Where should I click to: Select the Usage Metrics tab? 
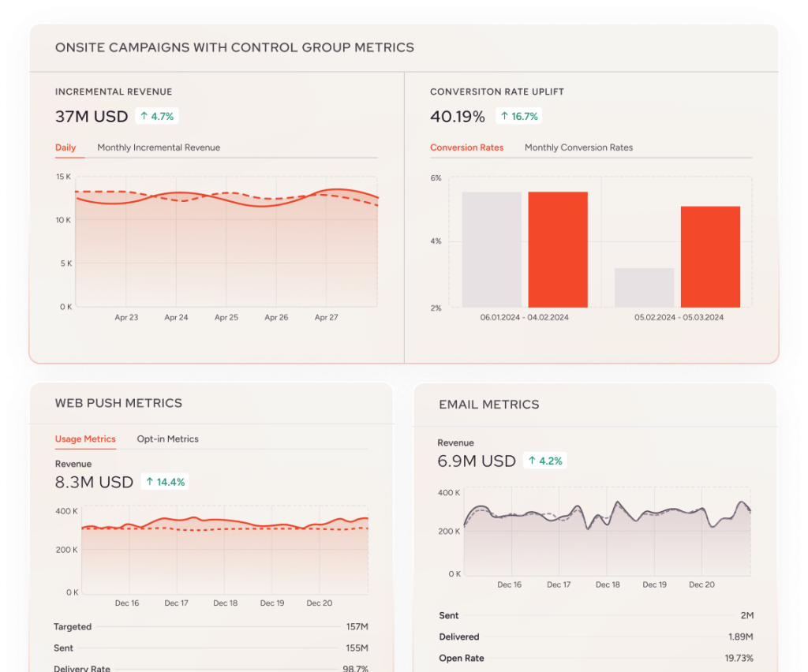[x=85, y=439]
